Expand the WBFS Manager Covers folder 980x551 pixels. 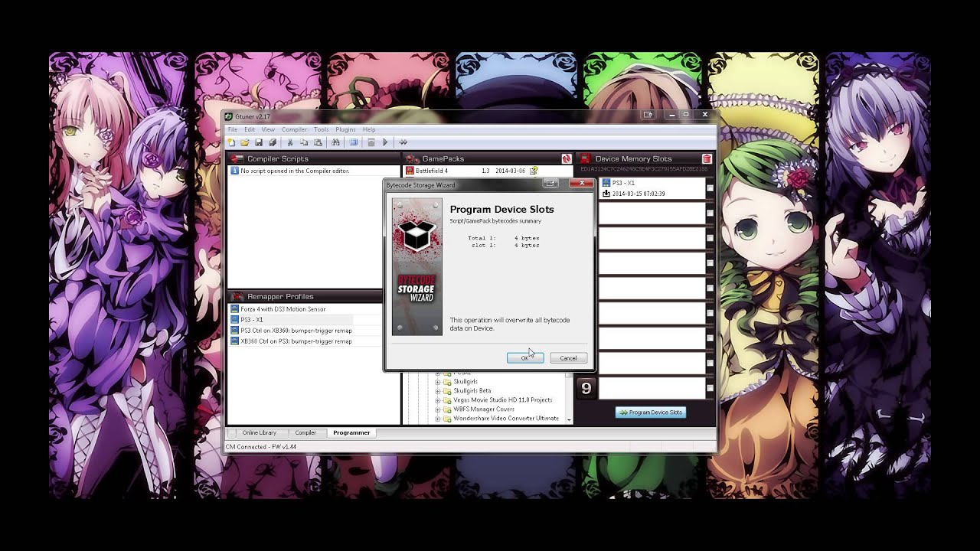438,409
